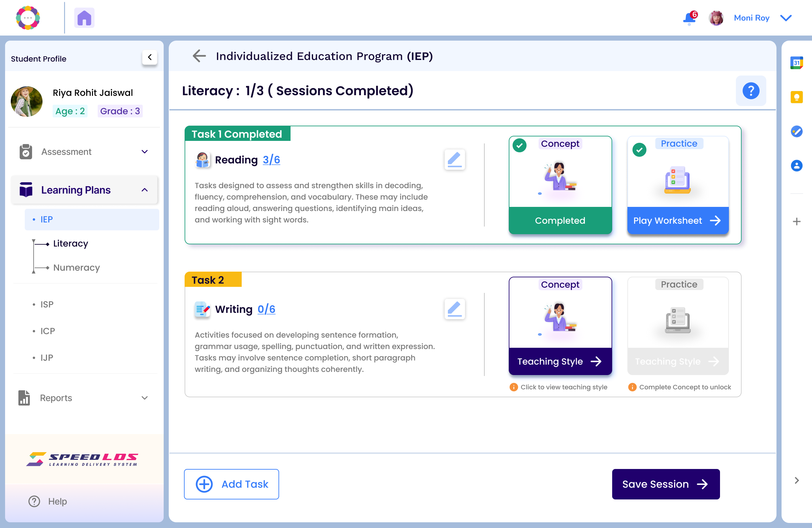The image size is (812, 528).
Task: Click Play Worksheet button
Action: point(677,221)
